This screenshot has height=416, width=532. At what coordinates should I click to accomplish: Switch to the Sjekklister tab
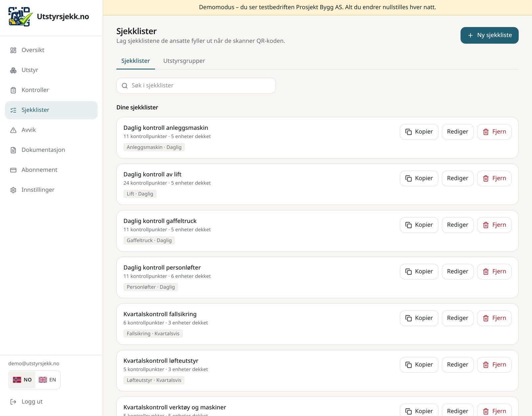[136, 61]
